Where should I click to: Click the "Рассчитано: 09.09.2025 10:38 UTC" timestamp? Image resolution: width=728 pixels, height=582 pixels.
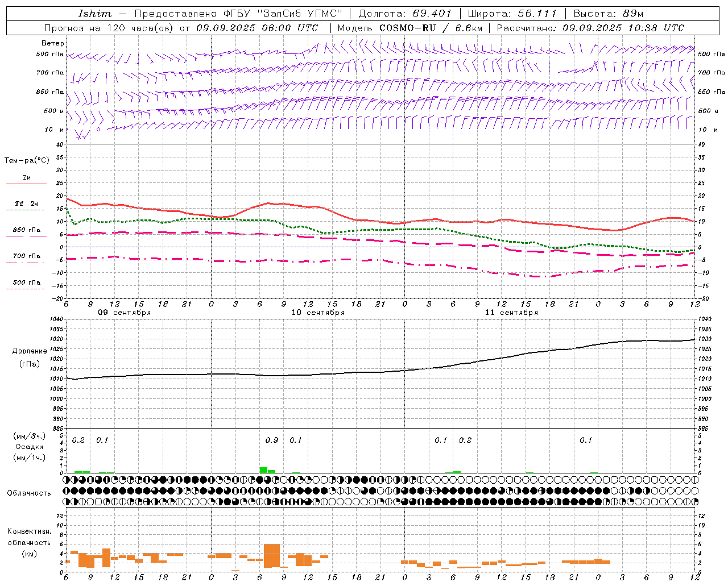pyautogui.click(x=590, y=28)
